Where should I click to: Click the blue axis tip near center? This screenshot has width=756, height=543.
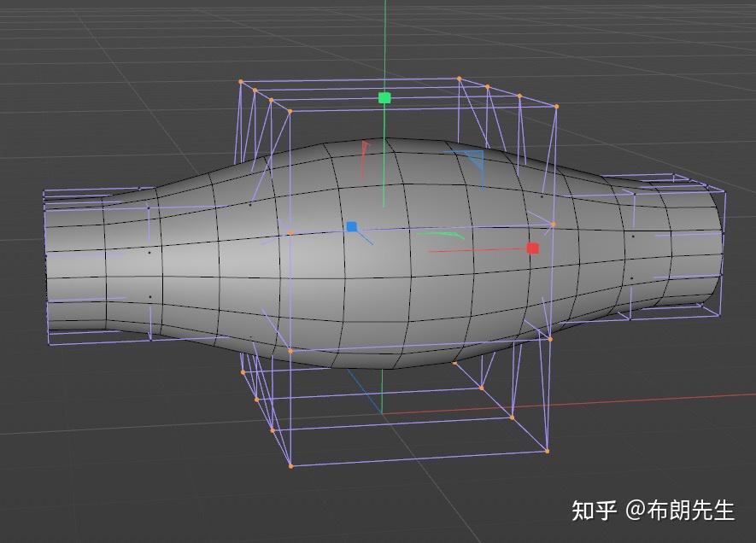372,245
